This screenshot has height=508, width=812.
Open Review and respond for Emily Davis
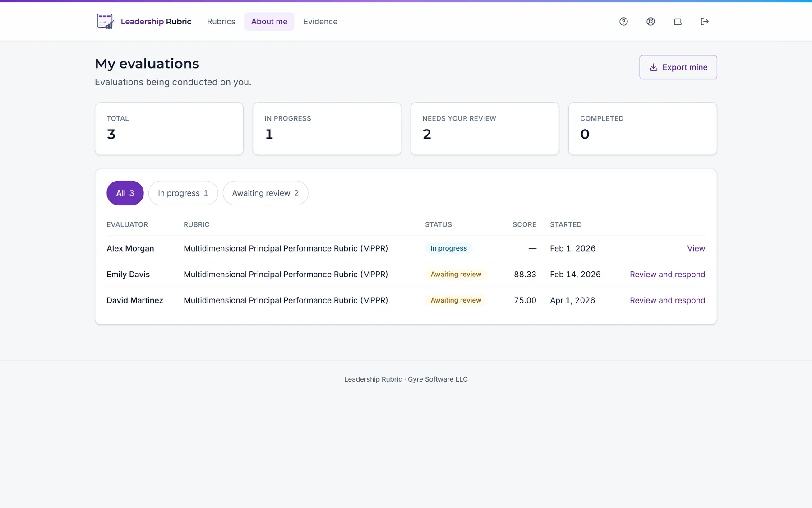point(667,274)
